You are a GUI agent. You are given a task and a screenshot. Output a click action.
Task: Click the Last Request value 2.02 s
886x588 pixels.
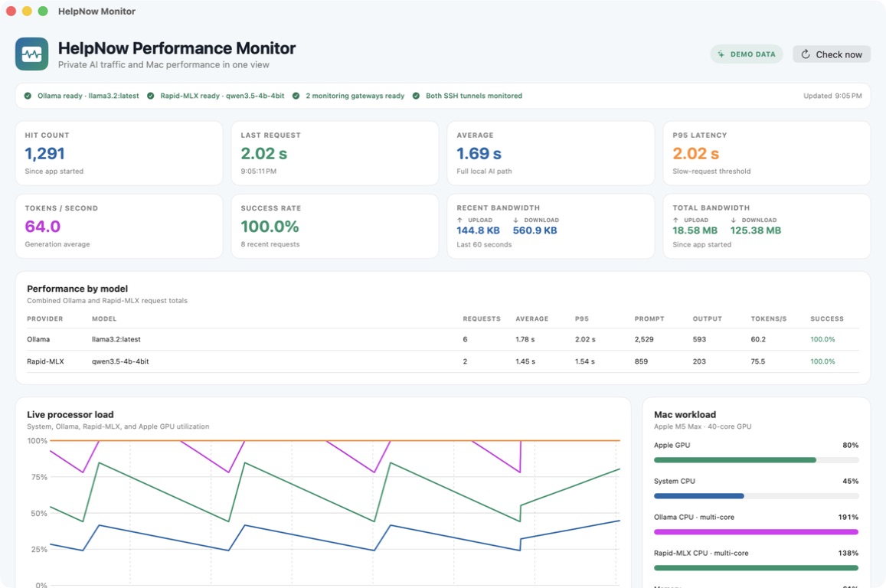tap(264, 154)
